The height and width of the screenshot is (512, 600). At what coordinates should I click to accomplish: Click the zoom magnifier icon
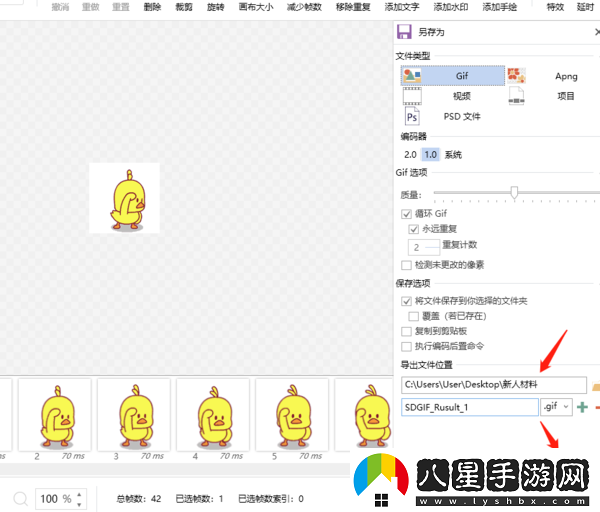point(20,499)
